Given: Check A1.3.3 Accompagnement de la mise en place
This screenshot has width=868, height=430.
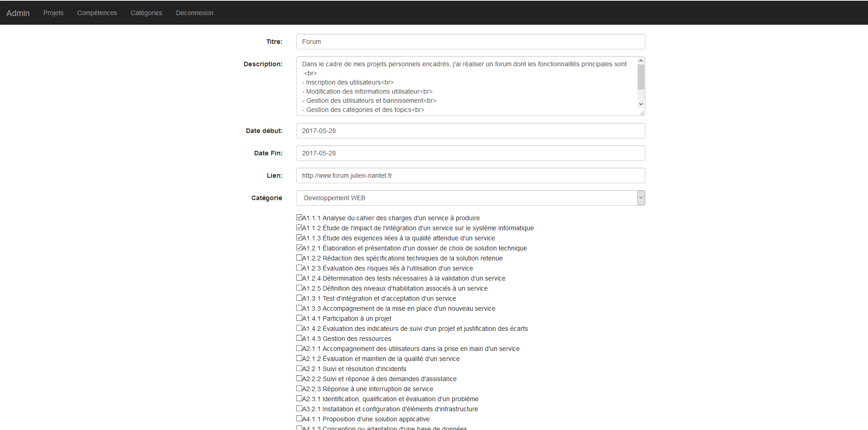Looking at the screenshot, I should [x=299, y=308].
